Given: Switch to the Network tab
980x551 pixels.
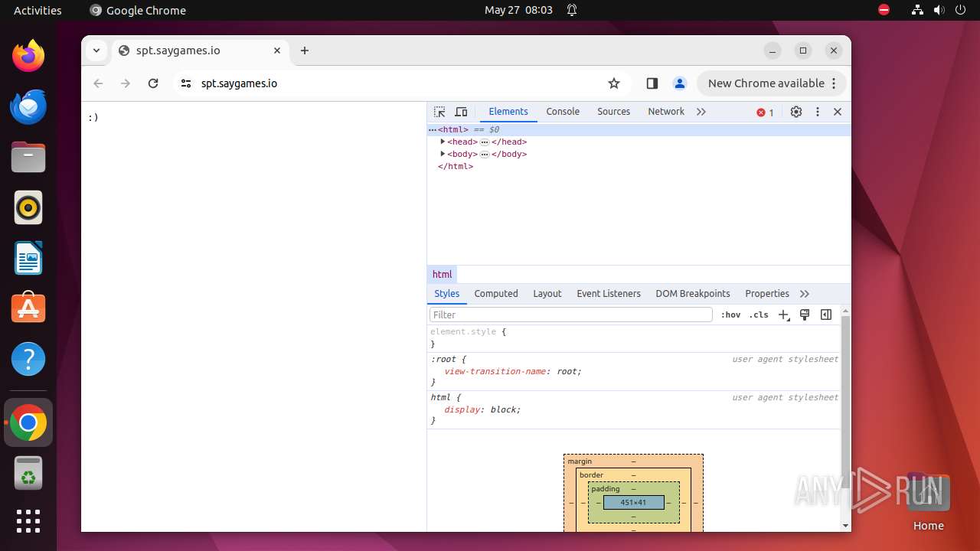Looking at the screenshot, I should tap(666, 112).
